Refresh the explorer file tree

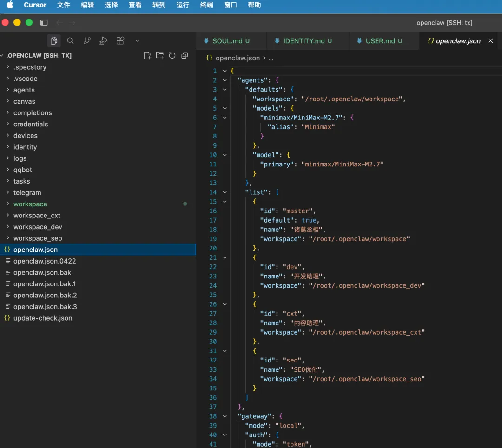point(172,56)
